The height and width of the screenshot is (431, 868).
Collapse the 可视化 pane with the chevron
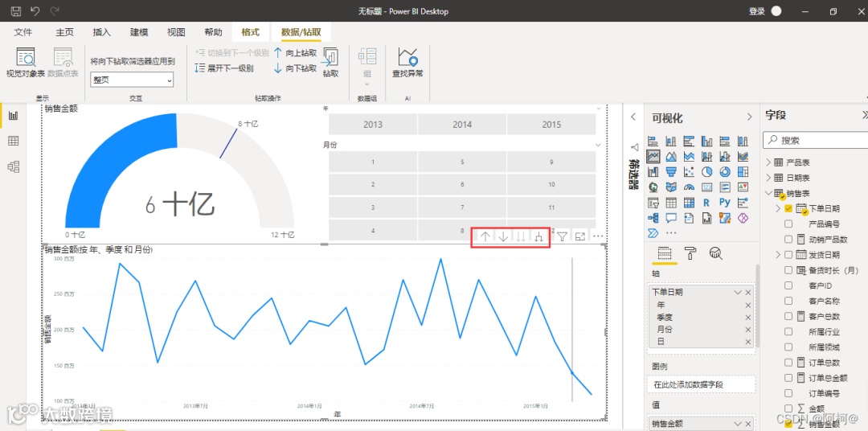pos(750,117)
